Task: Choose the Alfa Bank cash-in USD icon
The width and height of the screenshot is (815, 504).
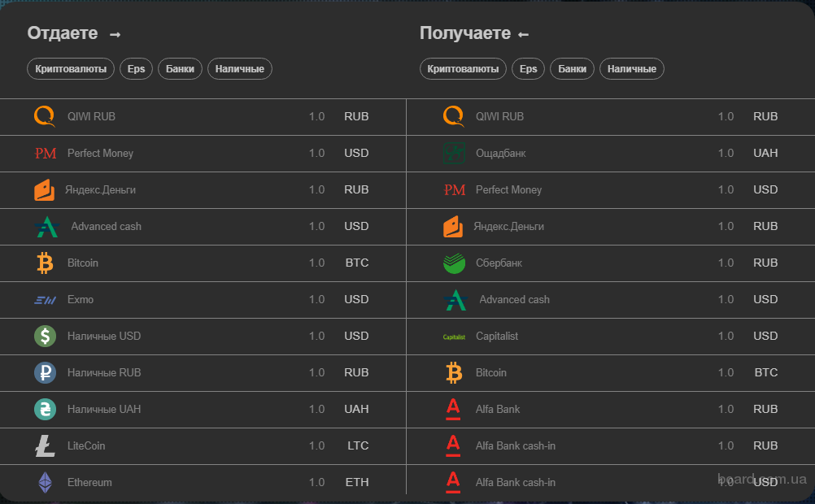Action: click(453, 482)
